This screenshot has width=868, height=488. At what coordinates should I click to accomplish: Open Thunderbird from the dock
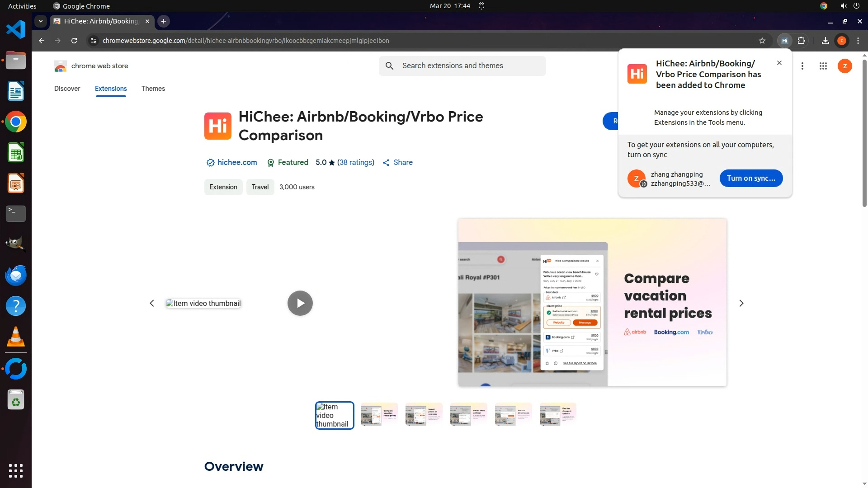click(x=16, y=275)
